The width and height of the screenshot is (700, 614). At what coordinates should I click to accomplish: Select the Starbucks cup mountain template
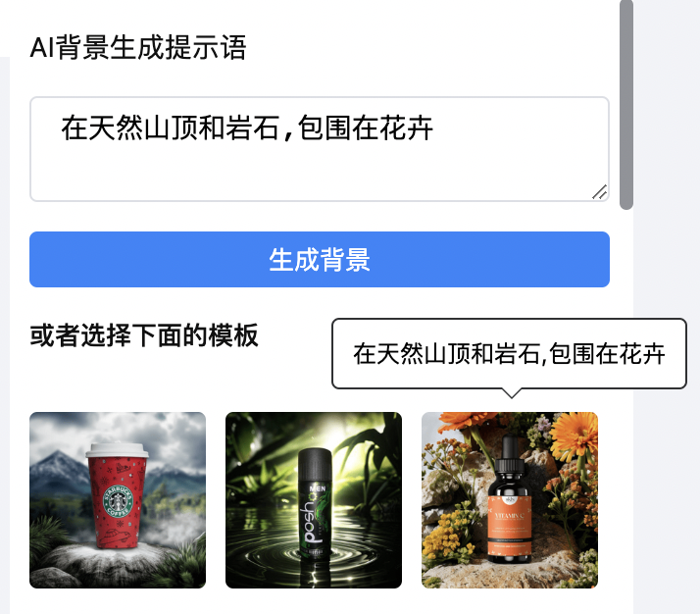[x=118, y=499]
